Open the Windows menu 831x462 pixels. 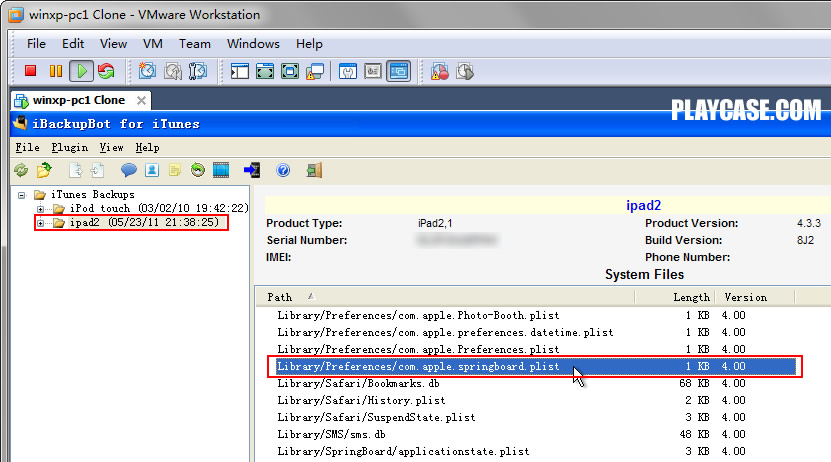pos(253,44)
